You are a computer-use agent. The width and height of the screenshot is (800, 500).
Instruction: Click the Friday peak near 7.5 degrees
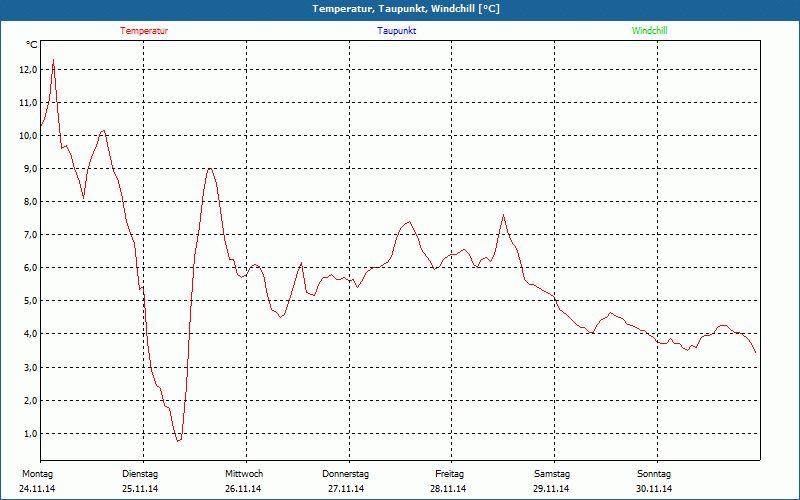pos(504,215)
